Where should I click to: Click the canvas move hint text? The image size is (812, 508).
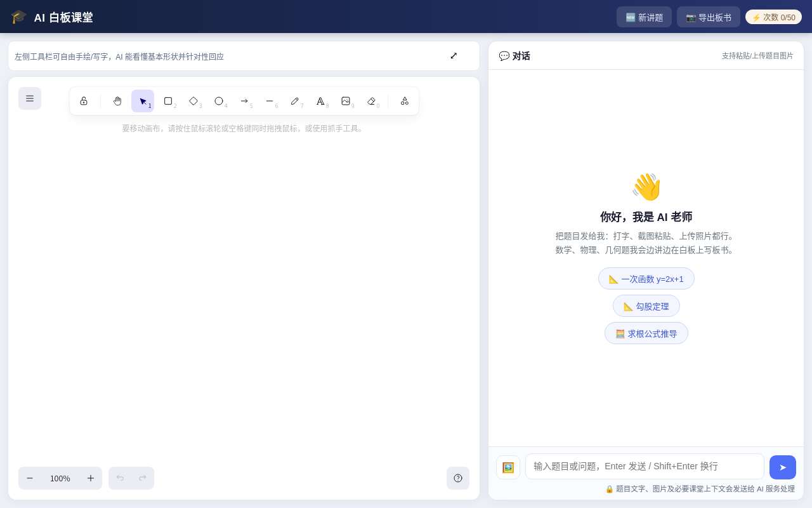coord(244,128)
